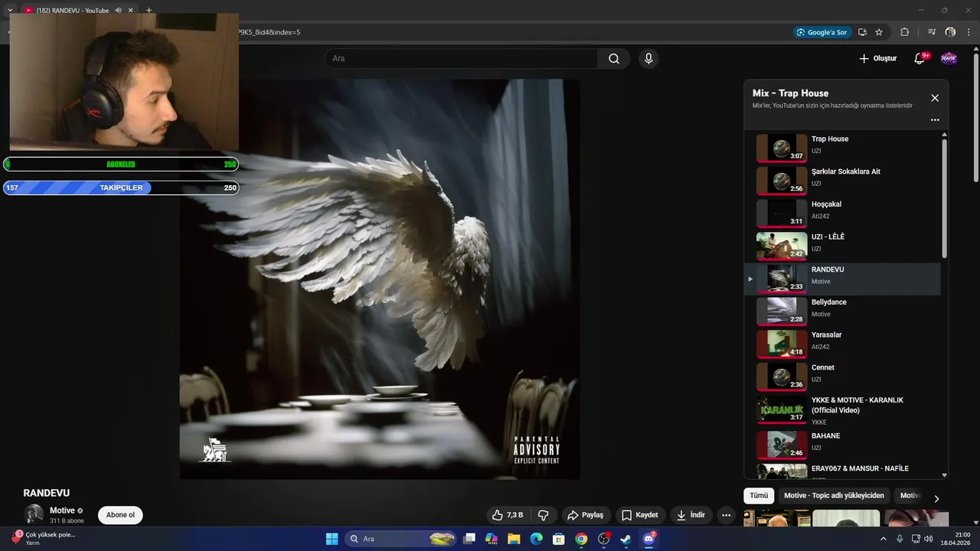Play Bellydance by Motive
The height and width of the screenshot is (551, 980).
842,311
